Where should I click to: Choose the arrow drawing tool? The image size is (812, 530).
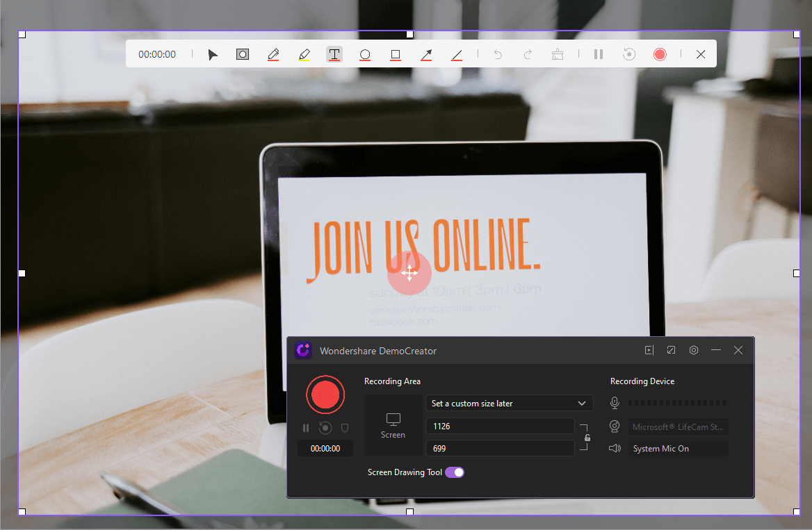click(426, 54)
